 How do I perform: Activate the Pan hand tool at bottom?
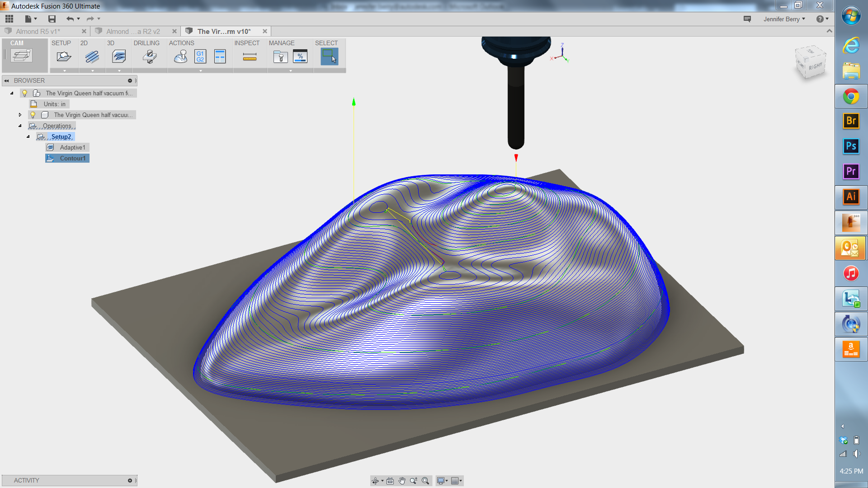click(x=402, y=480)
